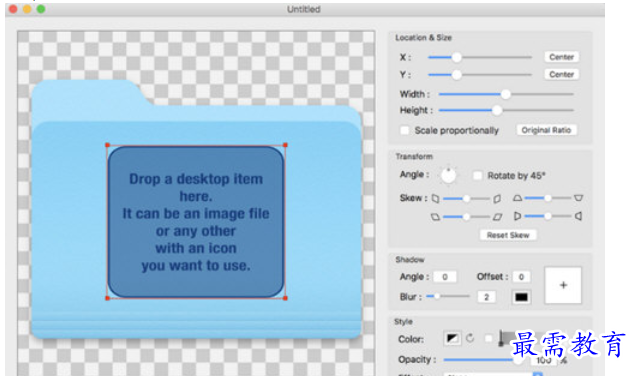Click the bottom-left red resize handle
The height and width of the screenshot is (376, 634).
[108, 298]
